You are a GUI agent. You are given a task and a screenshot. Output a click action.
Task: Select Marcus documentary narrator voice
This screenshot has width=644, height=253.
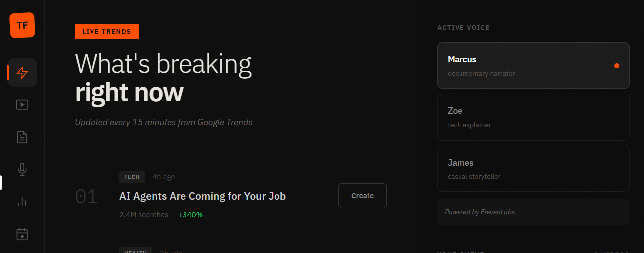[x=532, y=66]
